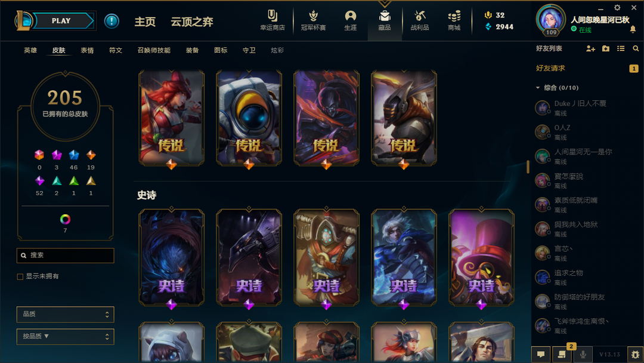
Task: Open the 品质 filter dropdown
Action: point(66,315)
